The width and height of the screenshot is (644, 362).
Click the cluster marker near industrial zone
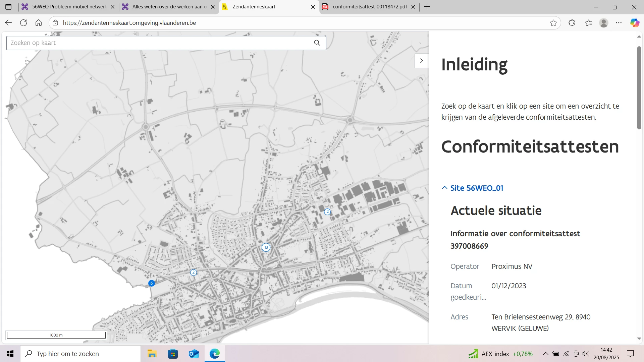[x=327, y=212]
